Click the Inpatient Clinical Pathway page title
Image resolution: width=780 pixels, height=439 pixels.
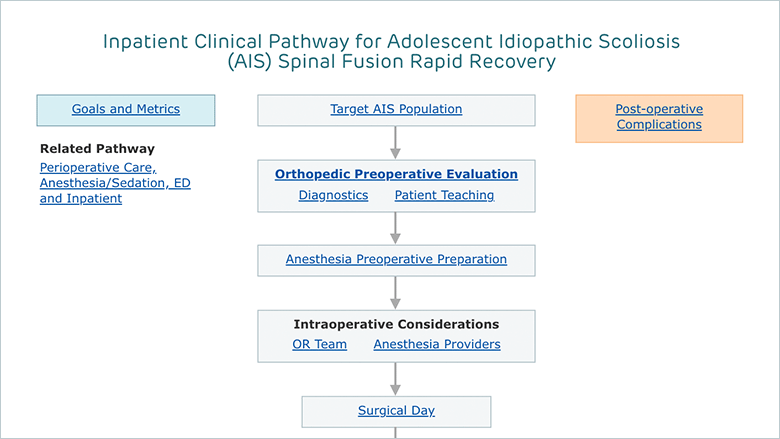[391, 51]
